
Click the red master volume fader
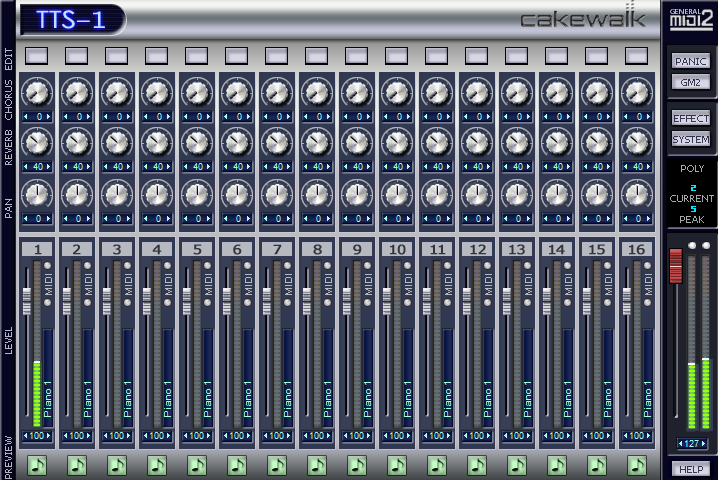pyautogui.click(x=676, y=266)
